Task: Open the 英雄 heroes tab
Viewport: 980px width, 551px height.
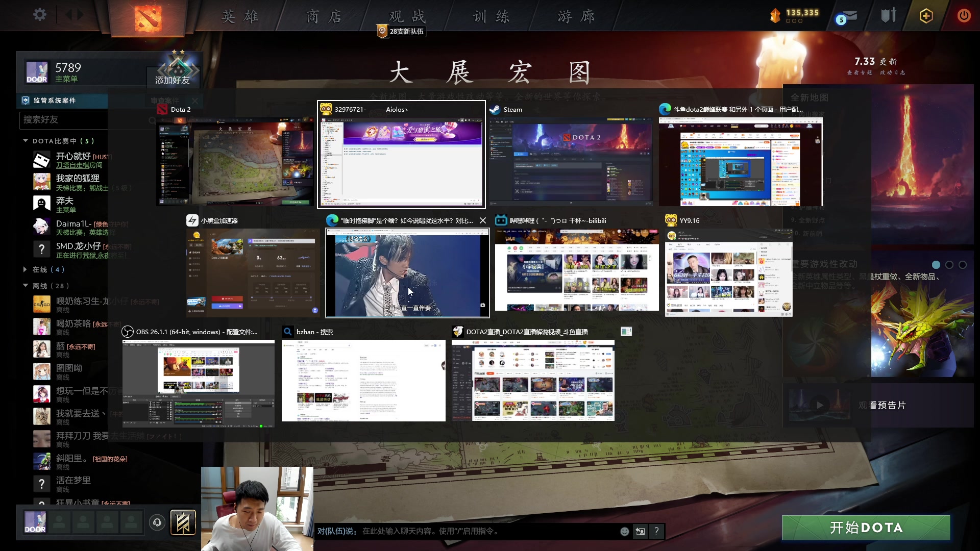Action: click(x=240, y=17)
